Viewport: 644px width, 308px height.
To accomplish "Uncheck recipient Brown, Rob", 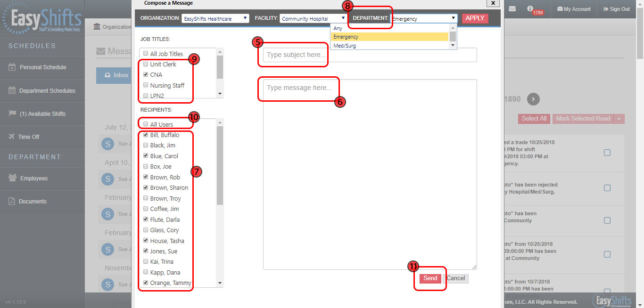I will [146, 177].
